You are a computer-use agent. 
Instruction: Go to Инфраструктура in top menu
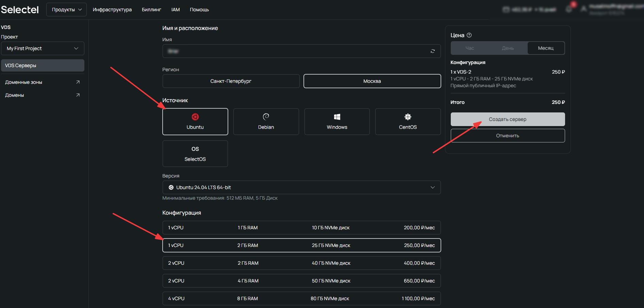pyautogui.click(x=112, y=10)
